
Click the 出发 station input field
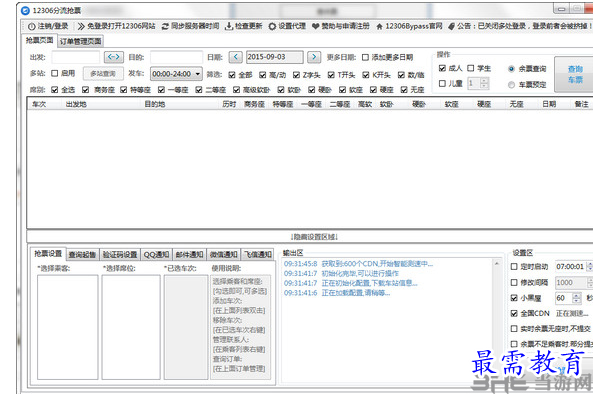point(76,57)
